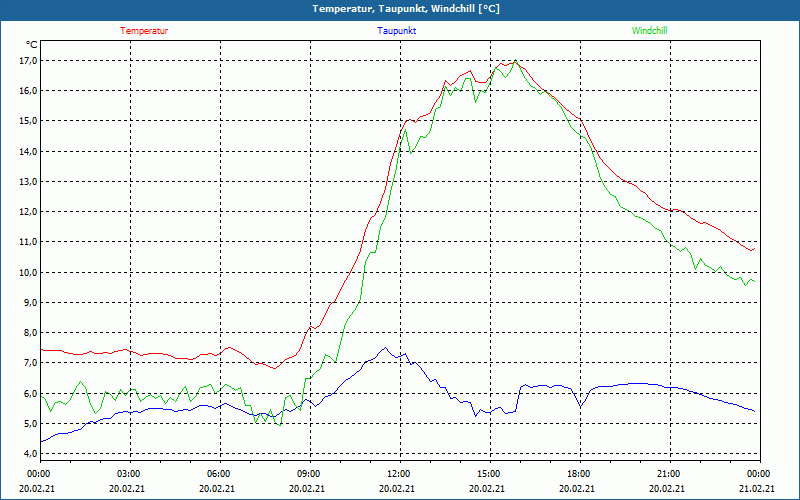
Task: Click the 10,0 y-axis value
Action: [29, 272]
